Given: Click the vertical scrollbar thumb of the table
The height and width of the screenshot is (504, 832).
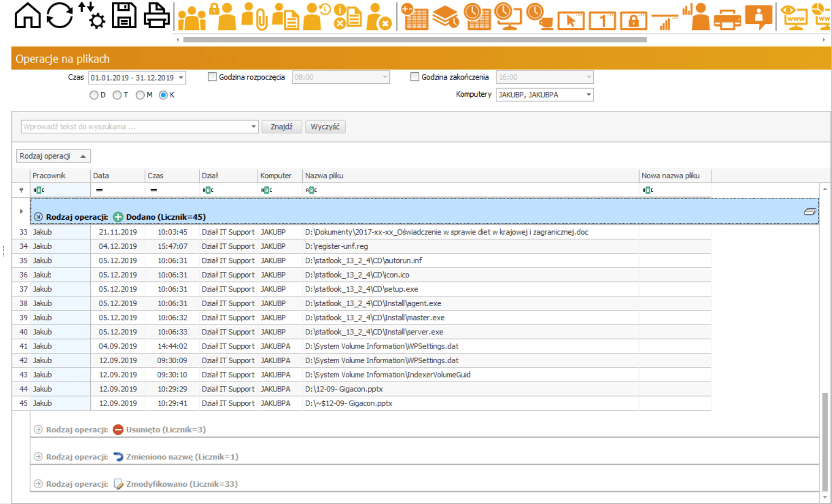Looking at the screenshot, I should [x=825, y=441].
